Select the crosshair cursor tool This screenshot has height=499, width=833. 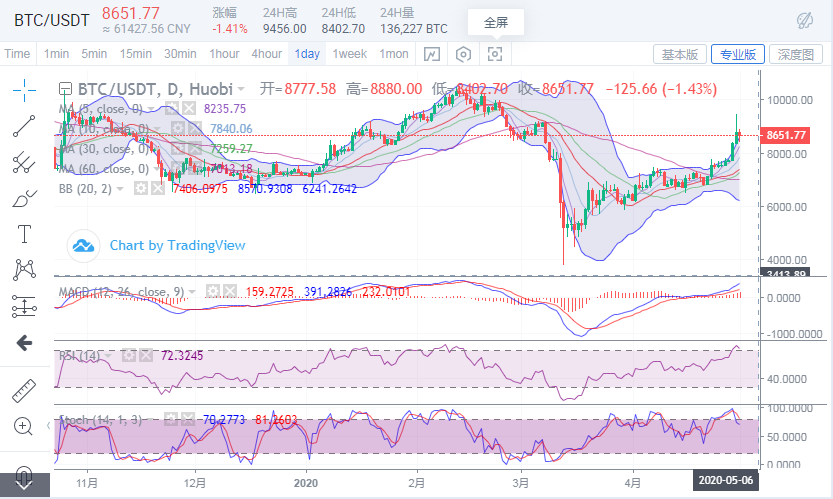point(24,90)
